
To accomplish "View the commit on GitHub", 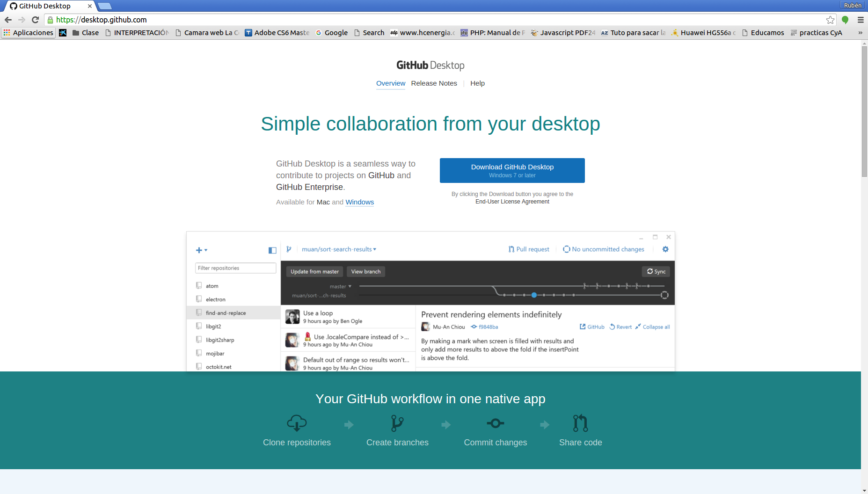I will 592,327.
